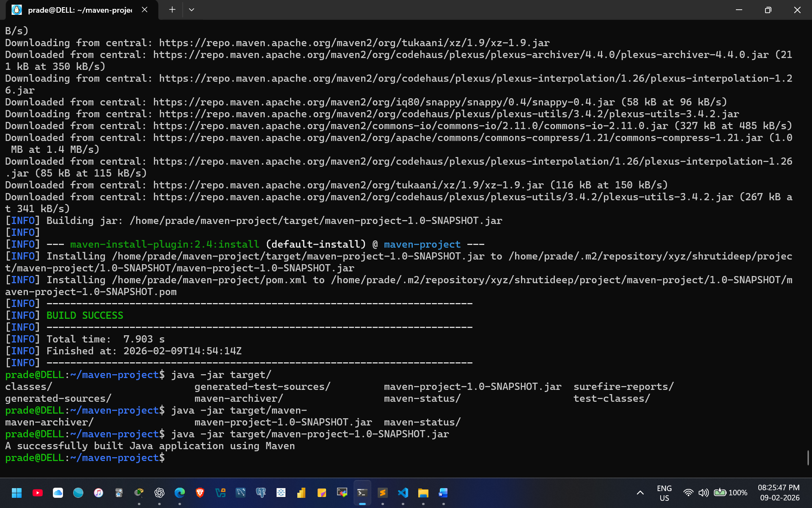Click the xz-1.9.jar Downloading URL line
Image resolution: width=812 pixels, height=508 pixels.
277,43
